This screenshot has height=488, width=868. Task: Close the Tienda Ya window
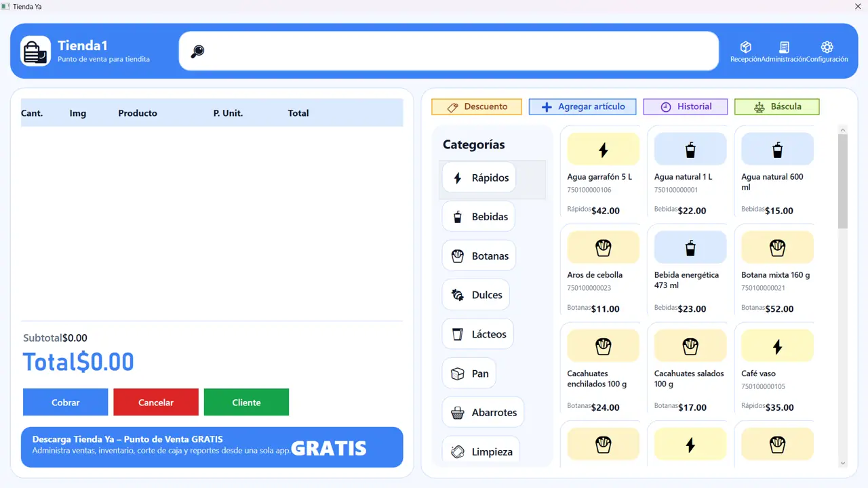tap(858, 6)
